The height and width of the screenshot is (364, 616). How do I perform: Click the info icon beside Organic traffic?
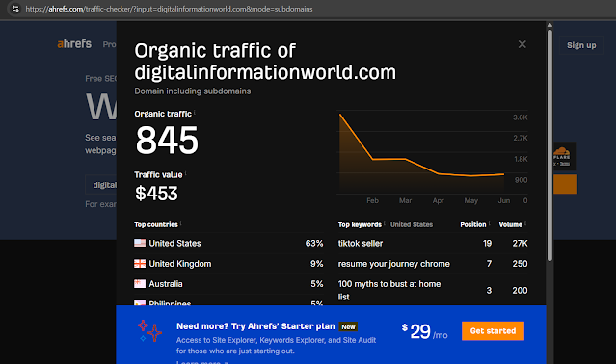pyautogui.click(x=194, y=113)
